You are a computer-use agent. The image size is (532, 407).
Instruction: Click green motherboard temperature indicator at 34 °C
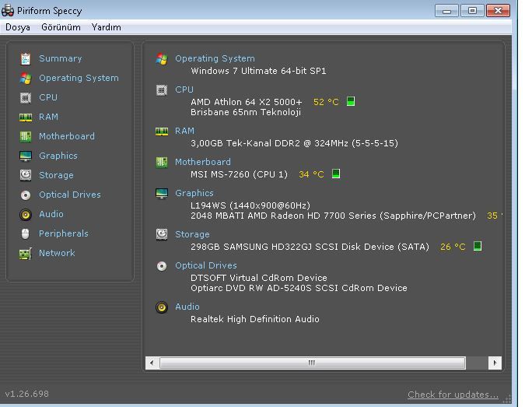click(x=336, y=174)
